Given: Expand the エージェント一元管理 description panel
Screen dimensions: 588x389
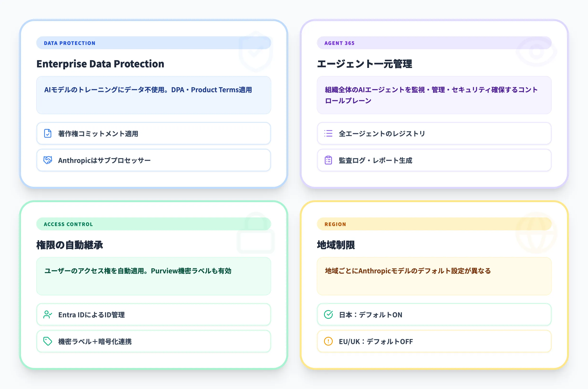Looking at the screenshot, I should (x=434, y=95).
